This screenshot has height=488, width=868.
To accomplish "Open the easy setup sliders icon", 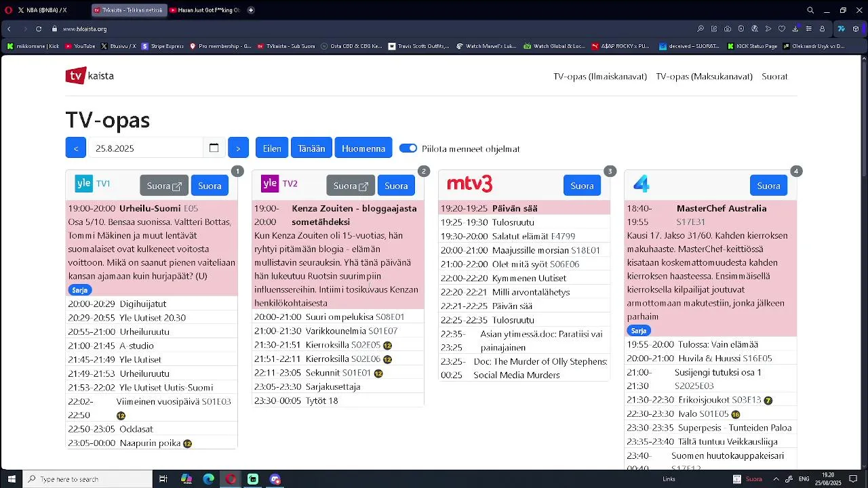I will click(809, 29).
